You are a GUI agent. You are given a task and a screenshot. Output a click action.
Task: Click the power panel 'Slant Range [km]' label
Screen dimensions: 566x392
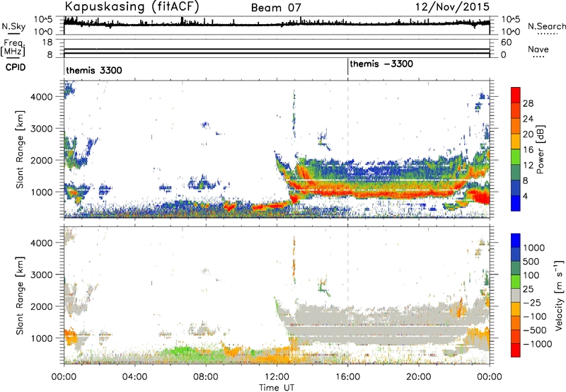click(20, 149)
